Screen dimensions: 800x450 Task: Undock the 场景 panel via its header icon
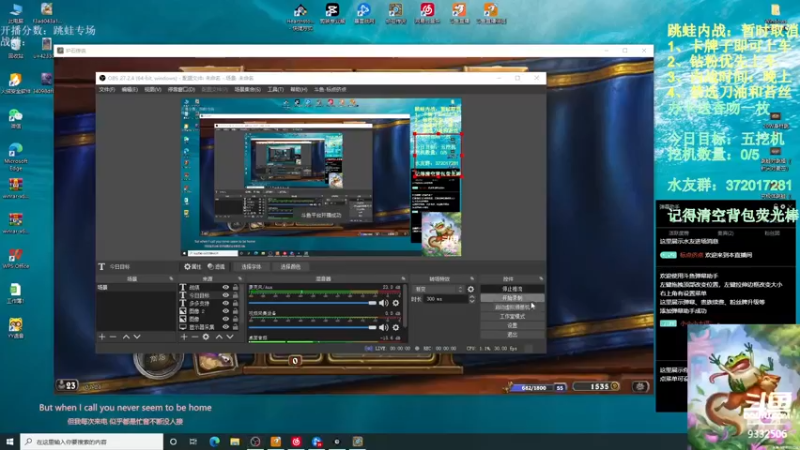pyautogui.click(x=171, y=279)
